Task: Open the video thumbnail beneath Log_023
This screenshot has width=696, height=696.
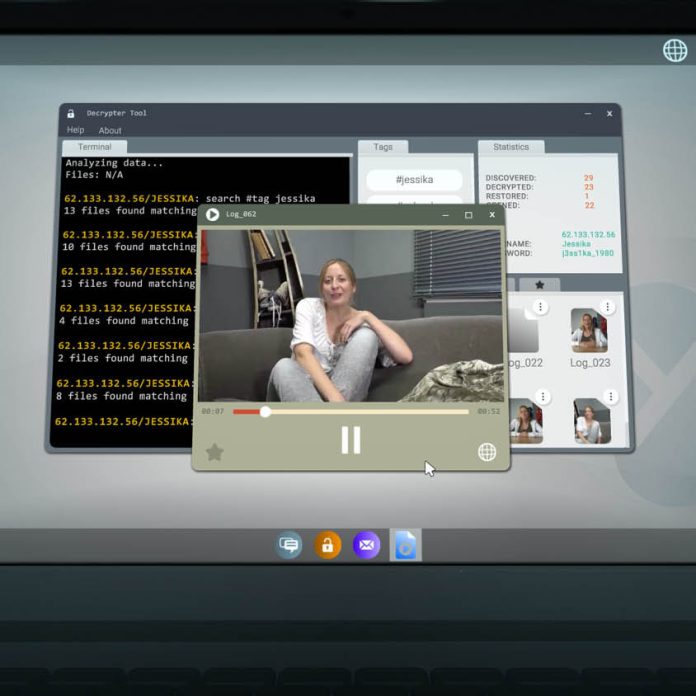Action: (592, 421)
